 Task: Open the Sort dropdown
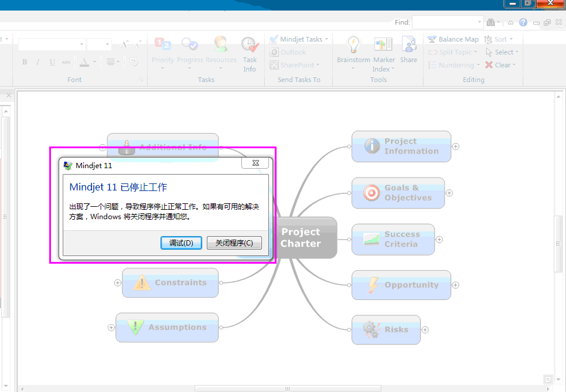pyautogui.click(x=499, y=39)
